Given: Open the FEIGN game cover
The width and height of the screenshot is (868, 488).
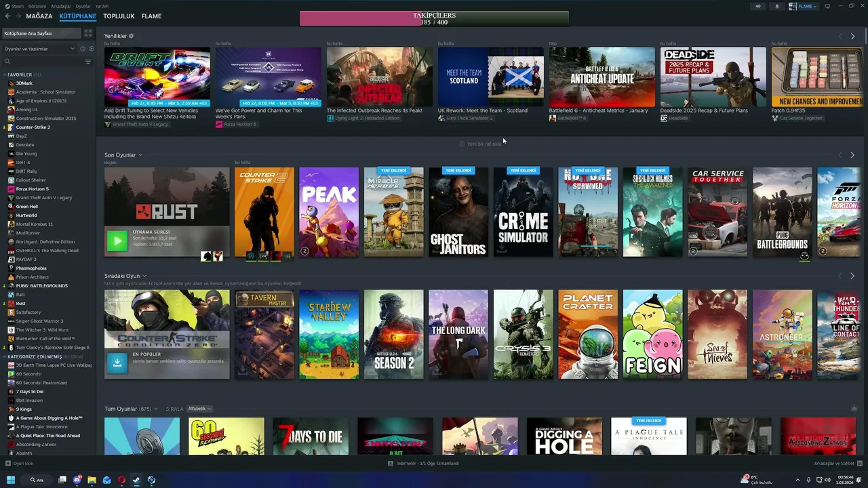Looking at the screenshot, I should pos(652,335).
